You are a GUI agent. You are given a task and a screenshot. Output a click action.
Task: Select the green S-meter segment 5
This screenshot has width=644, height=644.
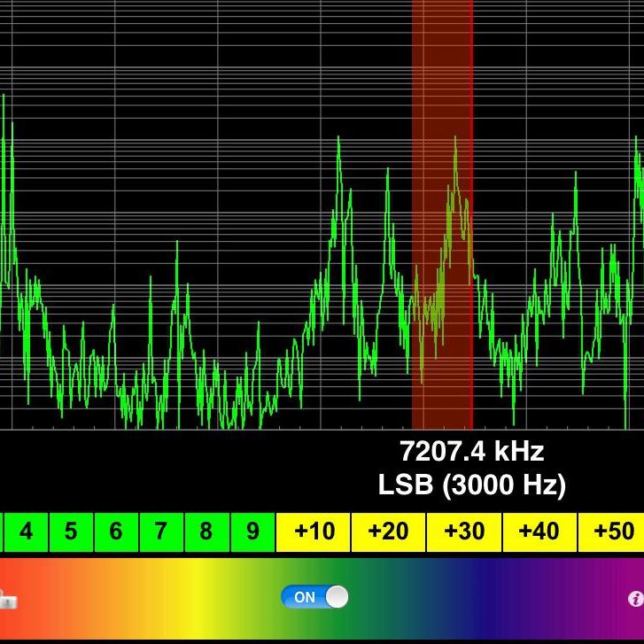click(71, 531)
